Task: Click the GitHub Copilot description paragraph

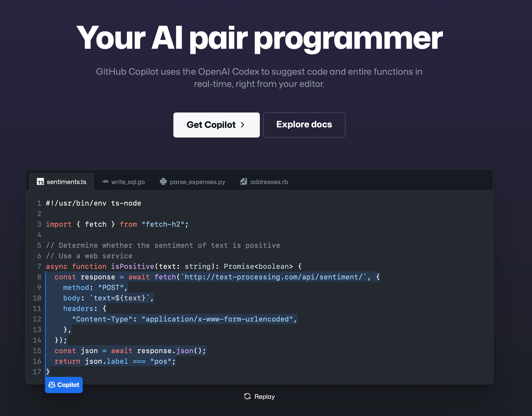Action: [259, 78]
